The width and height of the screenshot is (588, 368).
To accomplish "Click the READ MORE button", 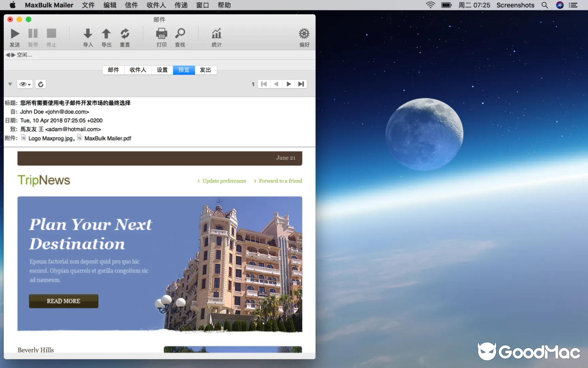I will (63, 301).
